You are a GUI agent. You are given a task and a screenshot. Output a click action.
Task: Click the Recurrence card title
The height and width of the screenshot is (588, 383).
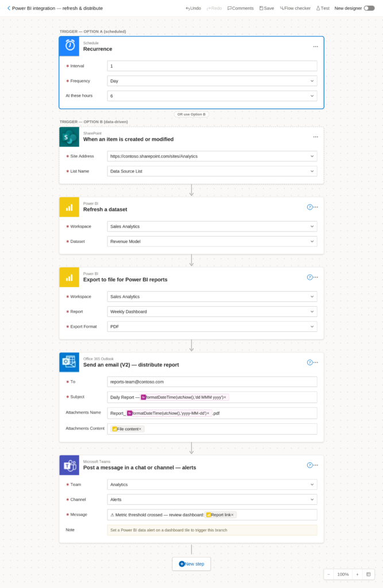(98, 49)
